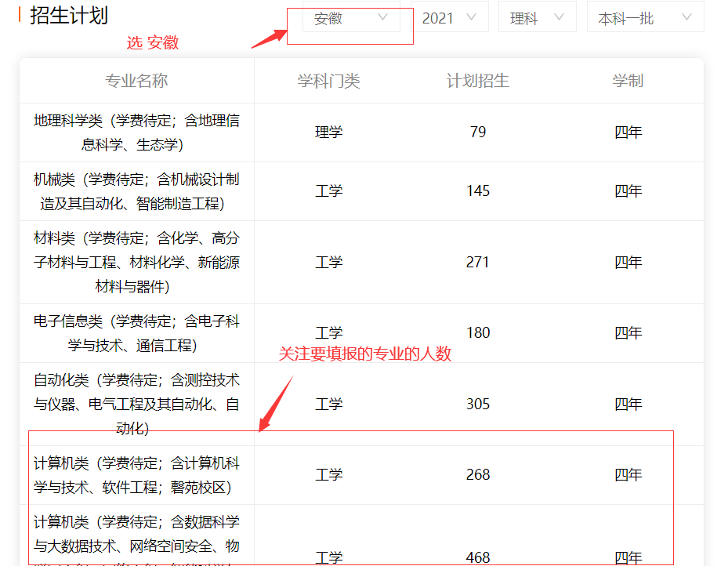Image resolution: width=728 pixels, height=566 pixels.
Task: Select the 自动化类 major name cell
Action: [136, 405]
